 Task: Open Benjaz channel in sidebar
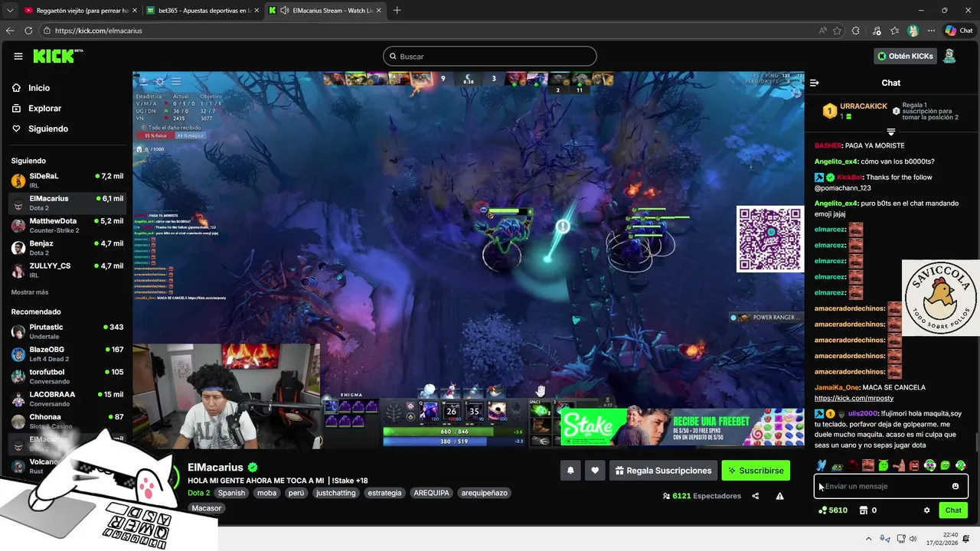tap(66, 248)
